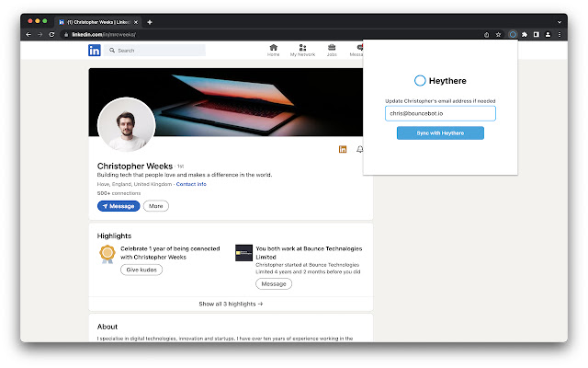Open the extensions puzzle icon
Screen dimensions: 588x368
click(525, 35)
